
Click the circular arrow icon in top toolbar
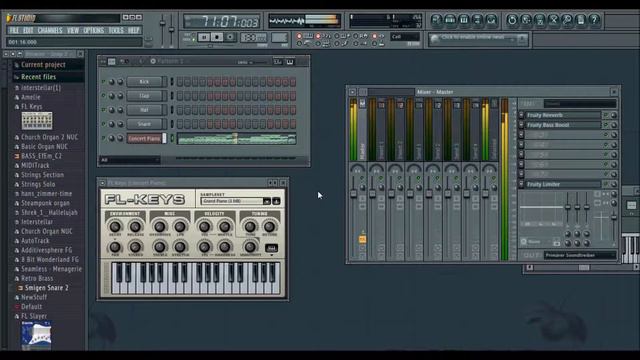tap(512, 20)
